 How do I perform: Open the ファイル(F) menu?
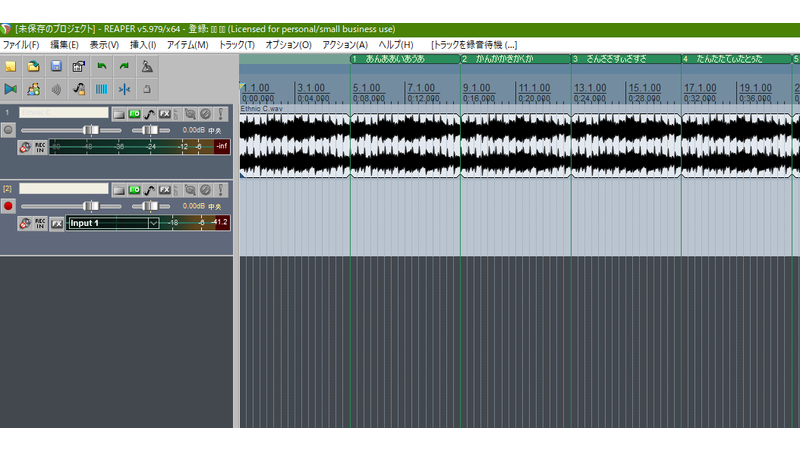pyautogui.click(x=20, y=45)
